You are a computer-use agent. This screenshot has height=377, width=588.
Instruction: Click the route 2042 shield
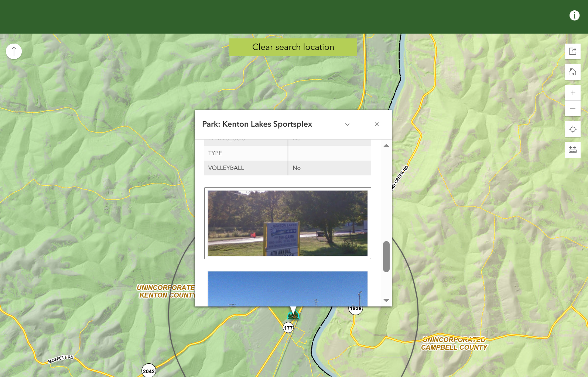149,371
